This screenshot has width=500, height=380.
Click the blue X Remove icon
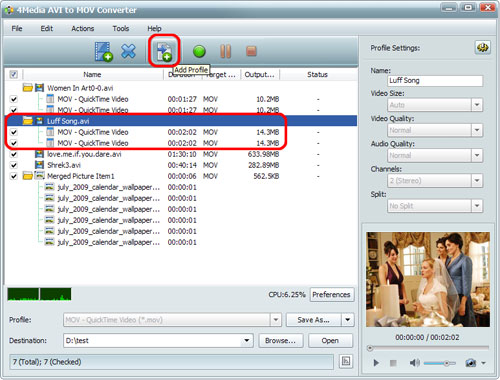point(128,51)
